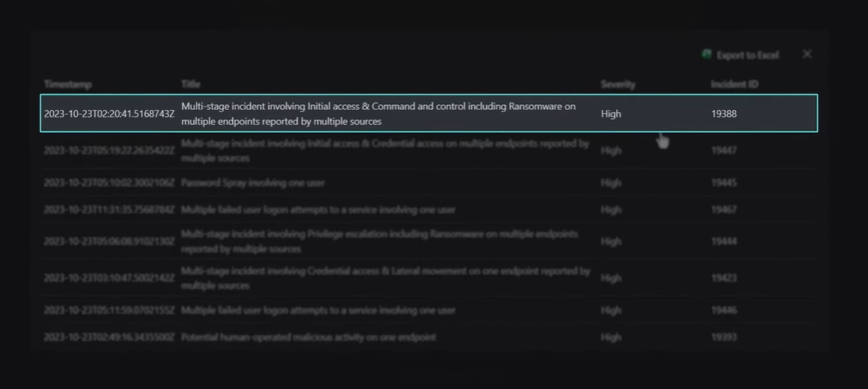The height and width of the screenshot is (389, 868).
Task: Sort by the Timestamp column header
Action: [x=68, y=85]
